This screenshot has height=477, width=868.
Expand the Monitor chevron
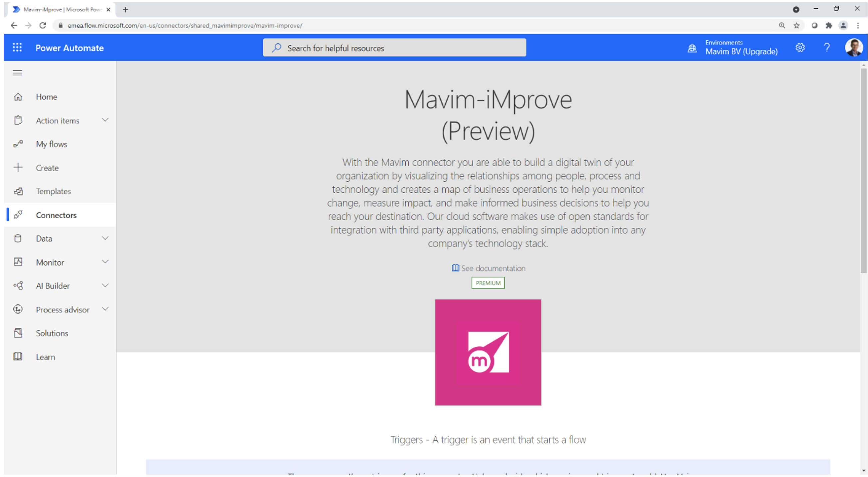click(105, 262)
